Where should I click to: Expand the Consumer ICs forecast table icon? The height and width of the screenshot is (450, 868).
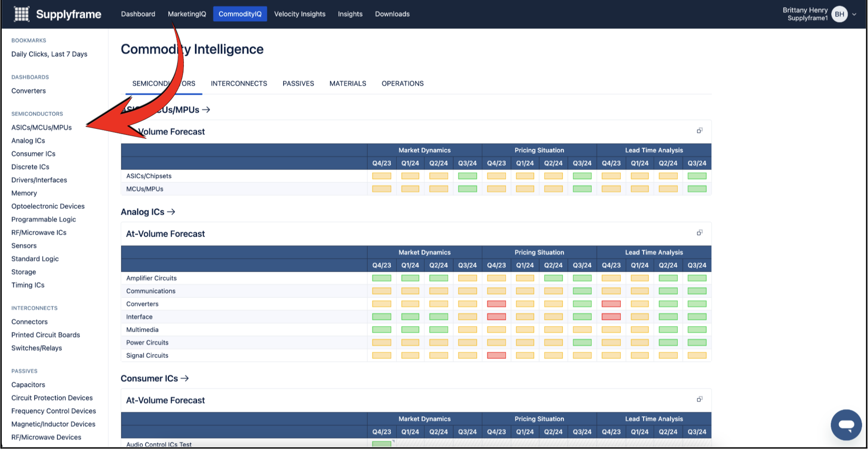click(699, 399)
